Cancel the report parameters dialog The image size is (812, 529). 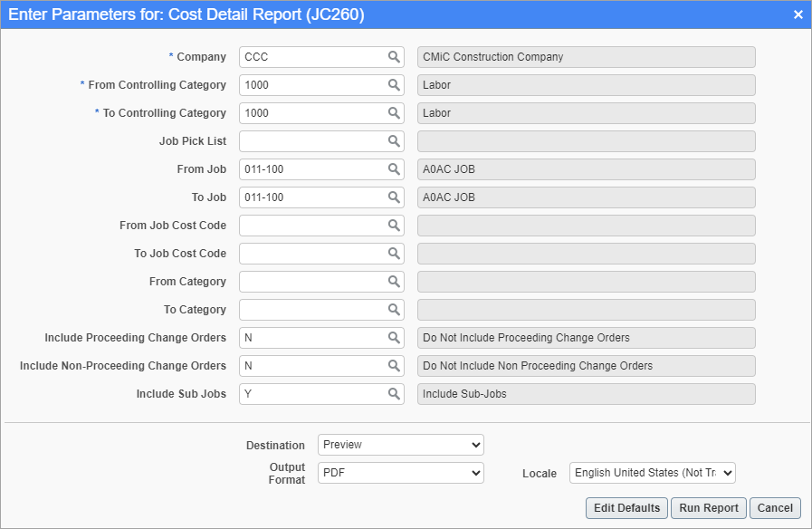click(775, 508)
